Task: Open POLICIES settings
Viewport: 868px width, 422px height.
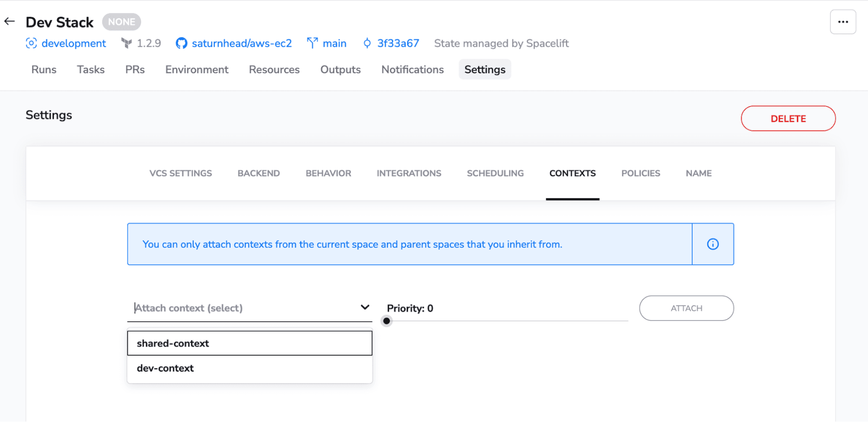Action: 640,173
